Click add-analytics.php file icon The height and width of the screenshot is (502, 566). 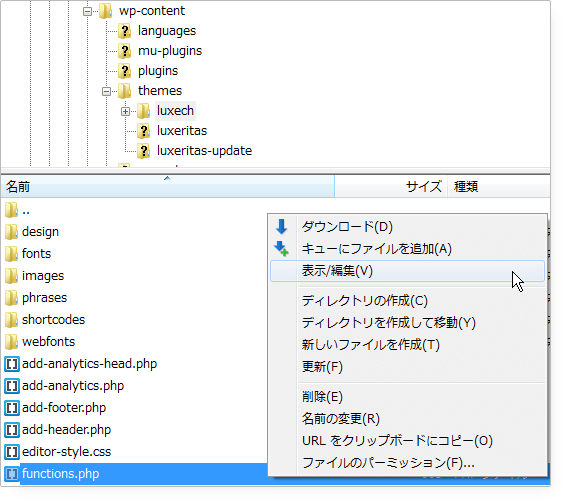(x=12, y=386)
